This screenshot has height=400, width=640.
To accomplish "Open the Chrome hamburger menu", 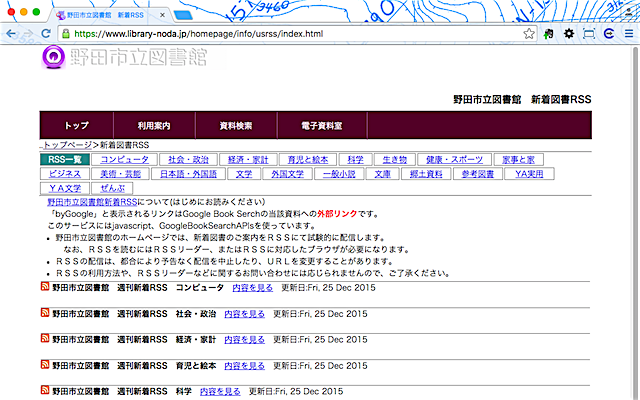I will pos(629,33).
